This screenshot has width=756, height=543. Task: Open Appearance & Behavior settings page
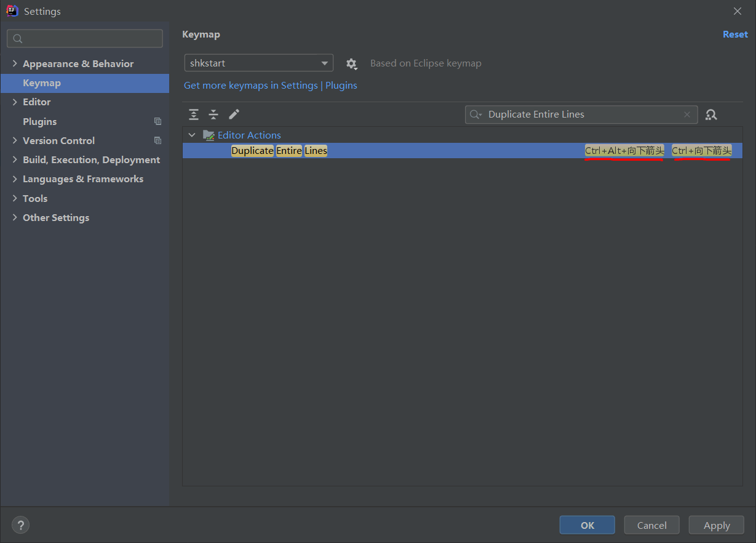(x=78, y=64)
